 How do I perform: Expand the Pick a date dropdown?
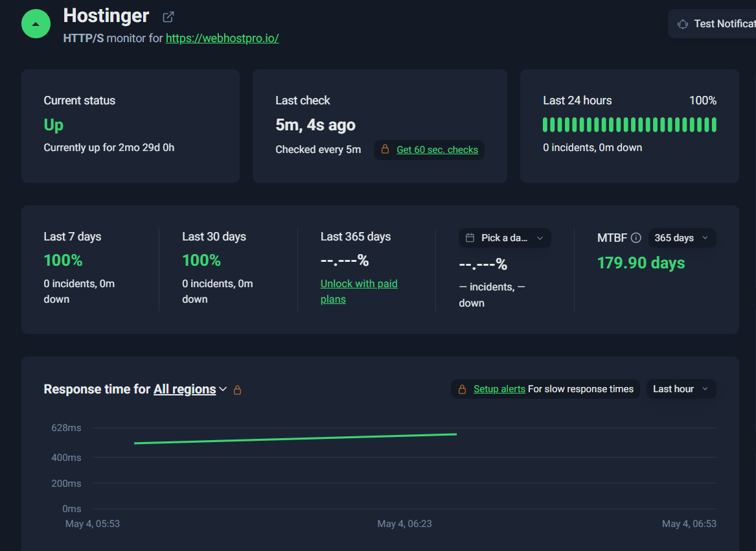(x=504, y=238)
